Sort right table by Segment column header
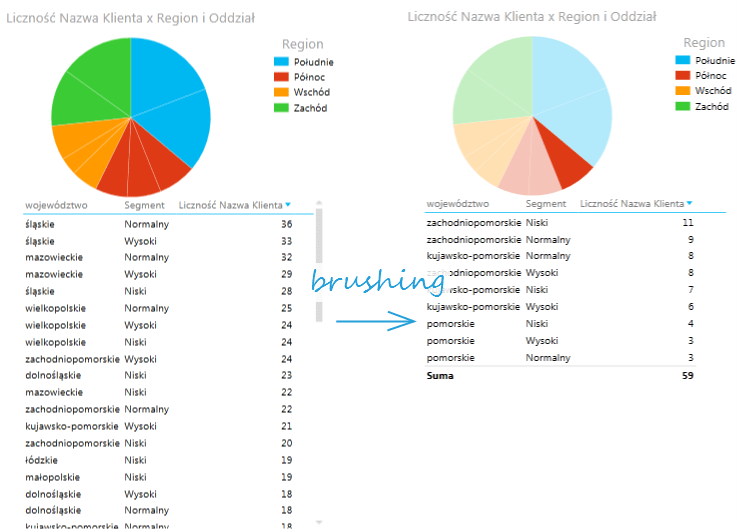 tap(548, 204)
